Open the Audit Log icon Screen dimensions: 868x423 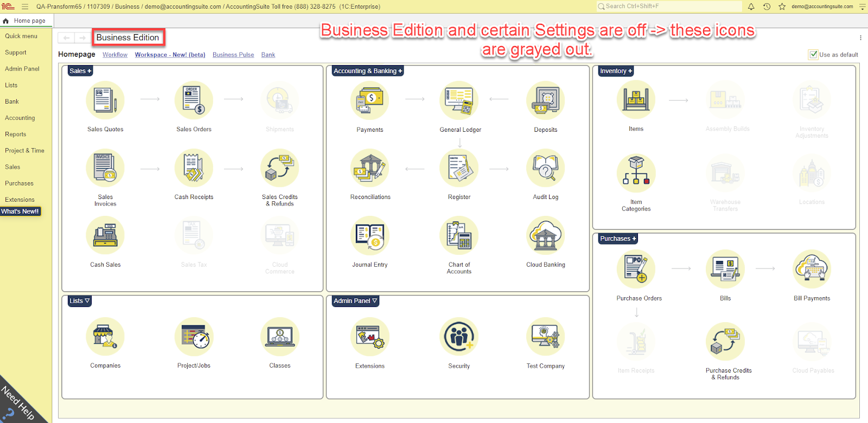pos(546,168)
